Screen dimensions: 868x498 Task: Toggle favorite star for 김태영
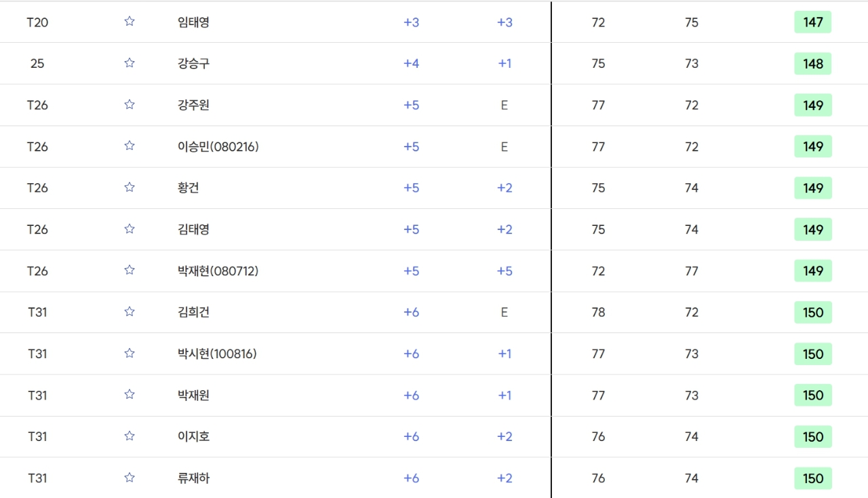[x=130, y=229]
